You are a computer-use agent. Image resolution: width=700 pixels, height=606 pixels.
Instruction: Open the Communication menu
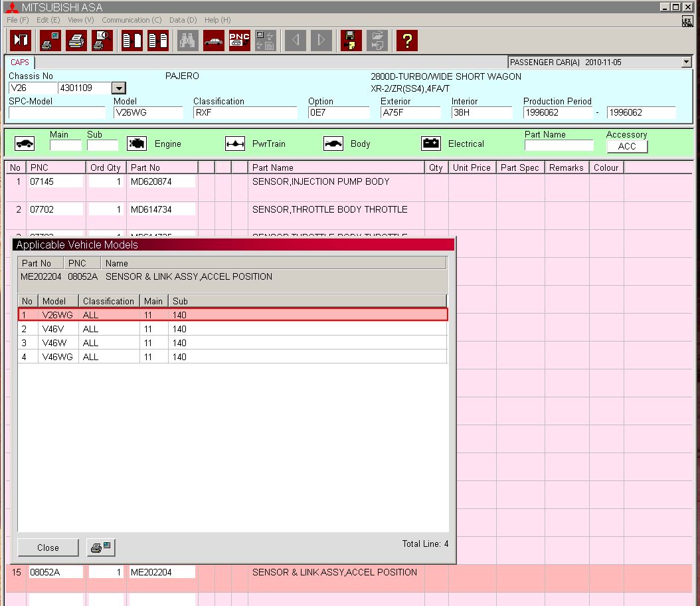(x=131, y=20)
